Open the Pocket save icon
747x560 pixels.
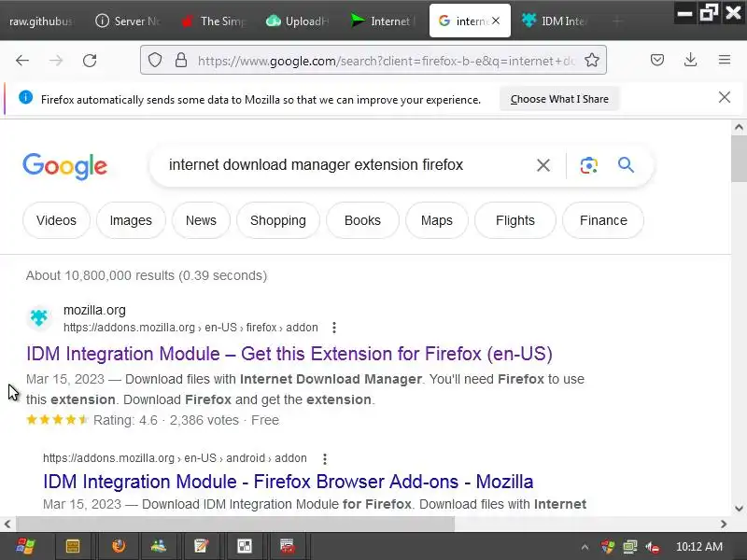click(657, 60)
